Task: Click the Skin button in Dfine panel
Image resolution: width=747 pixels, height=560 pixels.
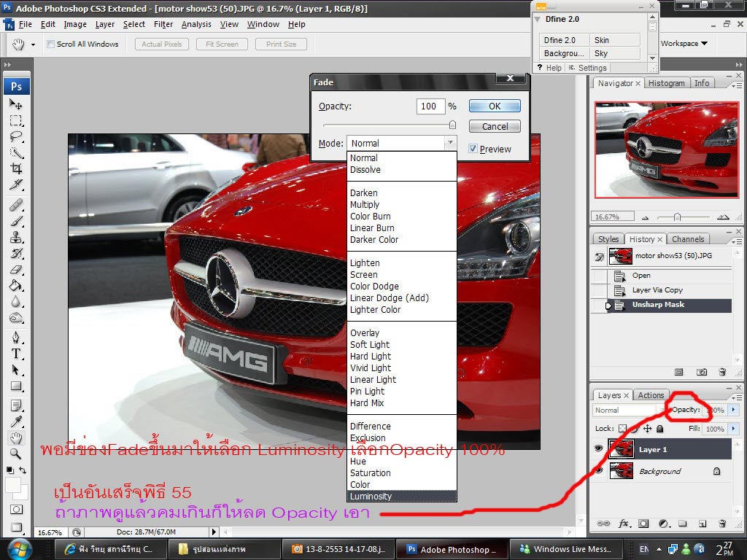Action: [614, 40]
